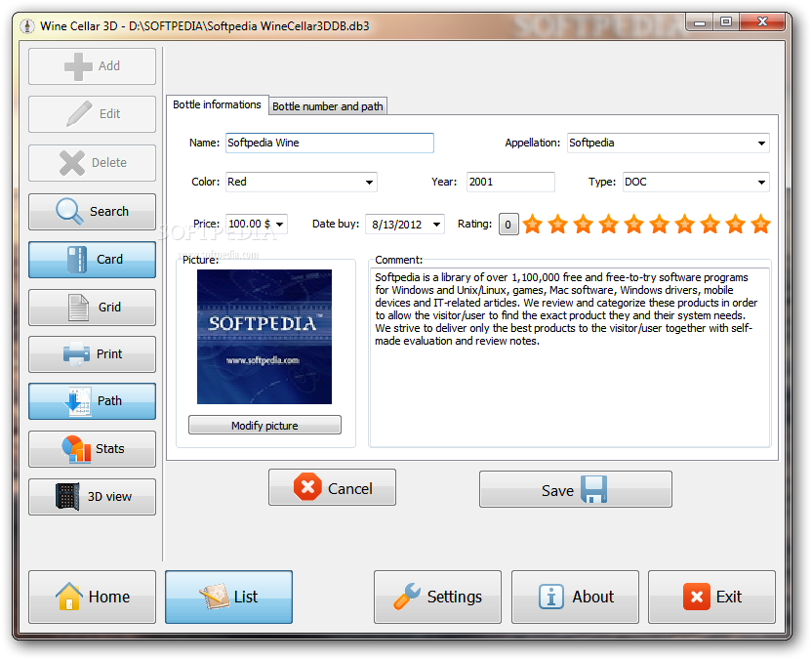Set rating to the seventh star

[x=684, y=225]
